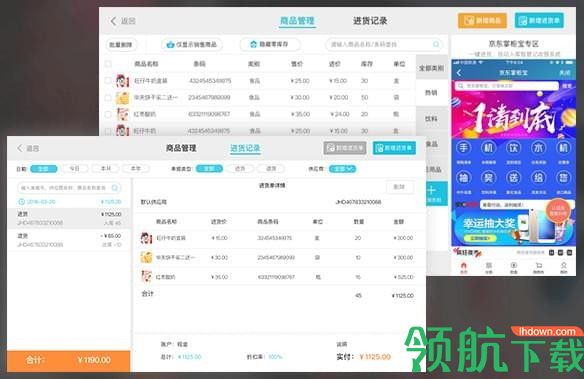Go back using the 返回 arrow in the 商品管理 window

point(123,21)
